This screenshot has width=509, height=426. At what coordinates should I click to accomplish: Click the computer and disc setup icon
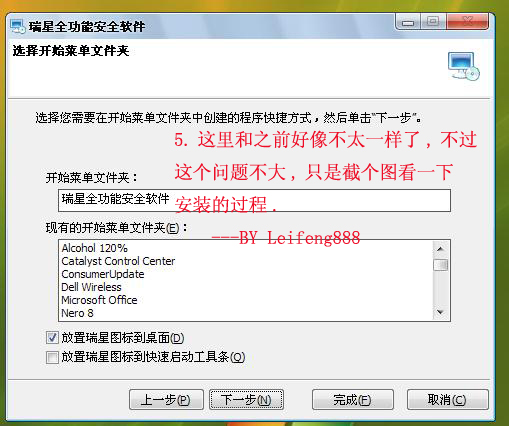pyautogui.click(x=463, y=66)
